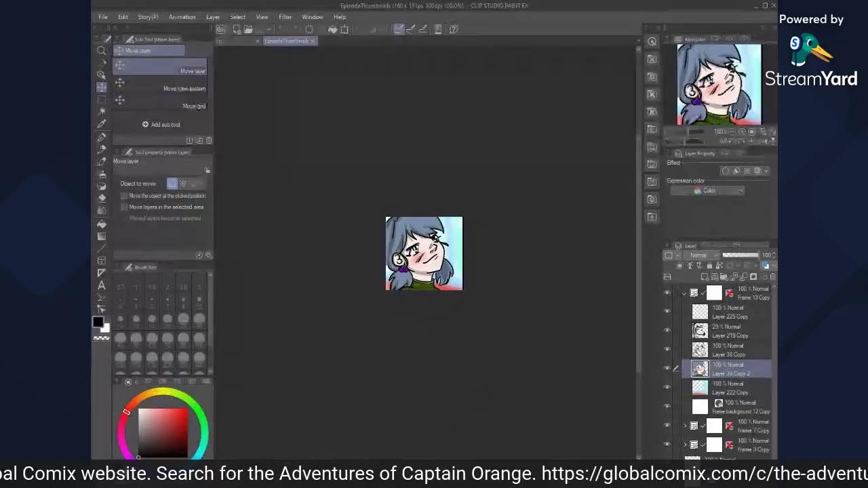
Task: Enable 'Move the object at the clicked position'
Action: click(124, 196)
